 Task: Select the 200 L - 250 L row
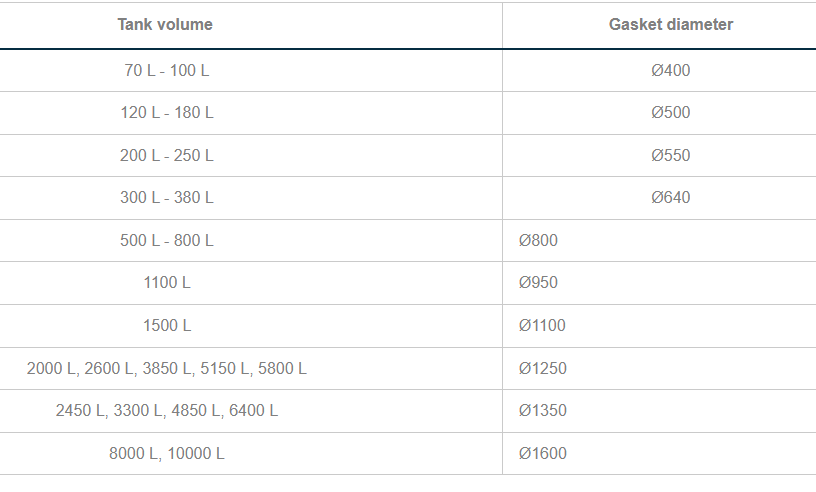pos(166,156)
